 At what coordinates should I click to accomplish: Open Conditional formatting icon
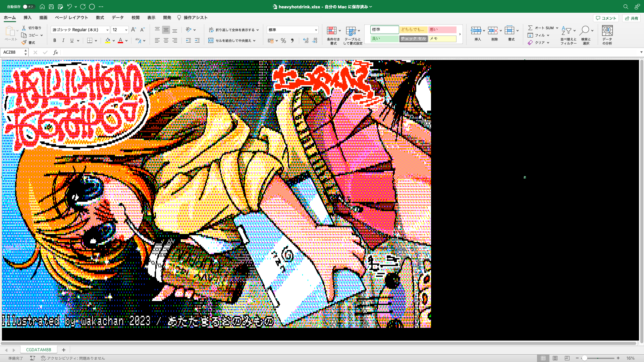pos(332,31)
